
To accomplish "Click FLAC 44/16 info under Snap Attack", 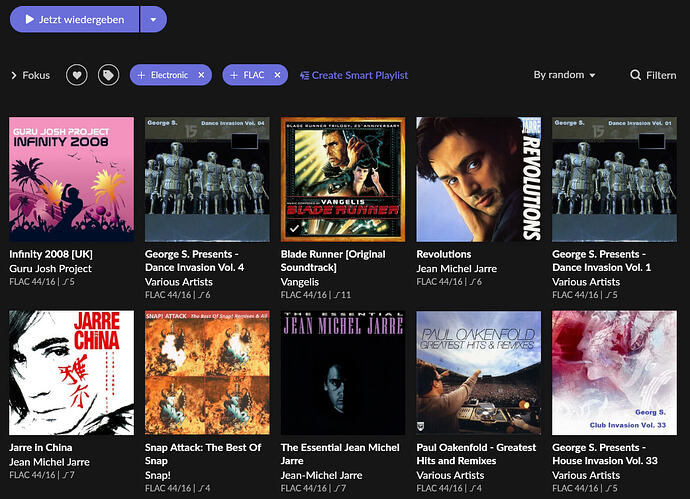I will (177, 488).
